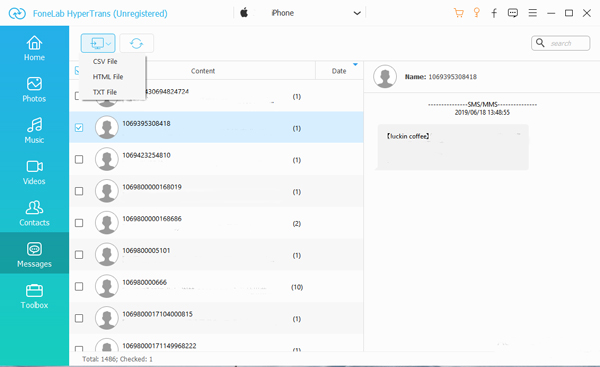The height and width of the screenshot is (367, 600).
Task: Open the Toolbox section
Action: [34, 296]
